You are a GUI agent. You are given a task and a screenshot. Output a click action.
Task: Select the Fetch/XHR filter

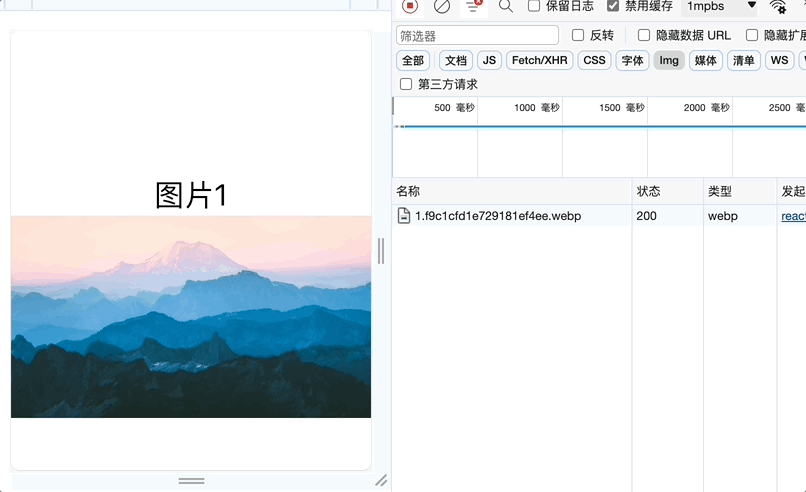pyautogui.click(x=539, y=61)
